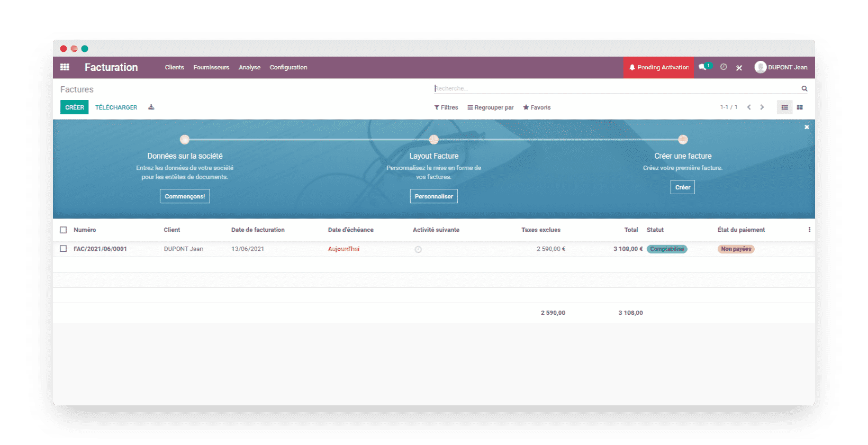Viewport: 868px width, 445px height.
Task: Go to next page arrow
Action: pos(762,107)
